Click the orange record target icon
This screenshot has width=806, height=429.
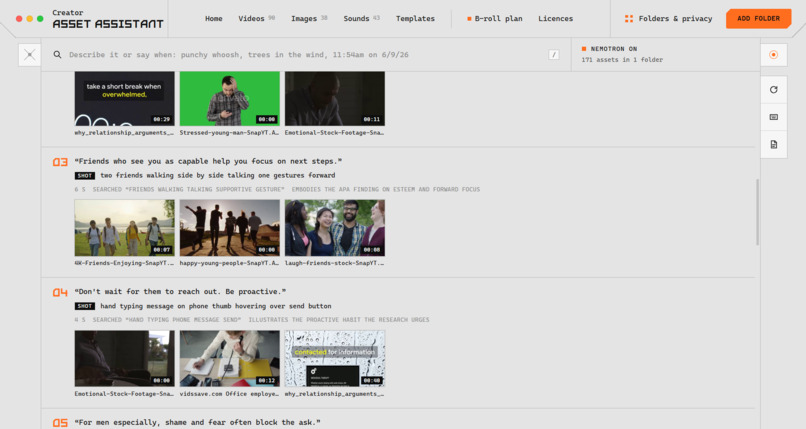pyautogui.click(x=774, y=54)
